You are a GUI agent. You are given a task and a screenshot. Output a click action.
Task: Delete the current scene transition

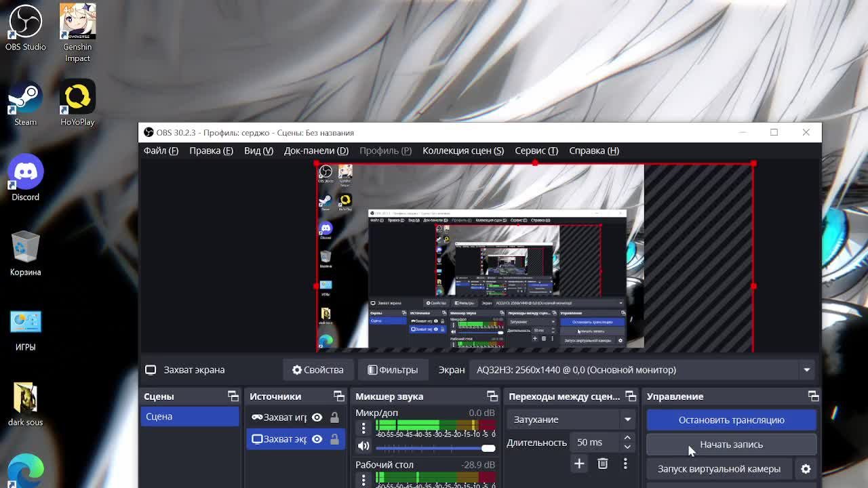[x=602, y=464]
